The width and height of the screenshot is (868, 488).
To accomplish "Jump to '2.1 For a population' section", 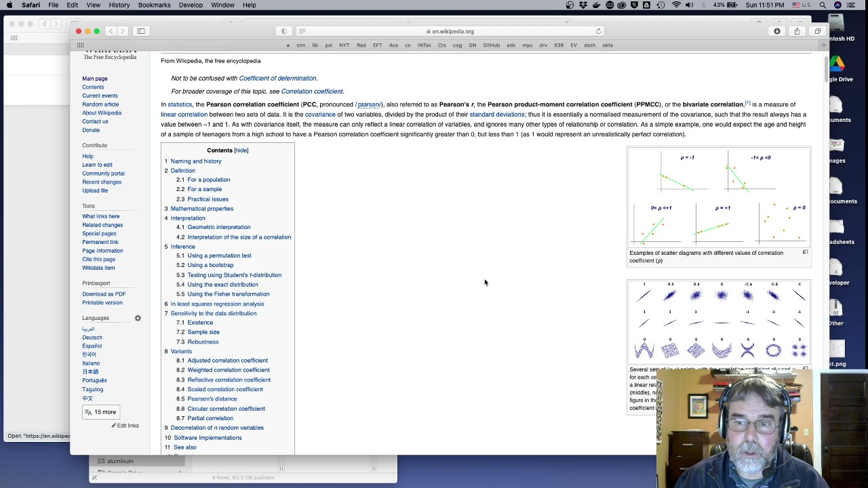I will pos(203,180).
